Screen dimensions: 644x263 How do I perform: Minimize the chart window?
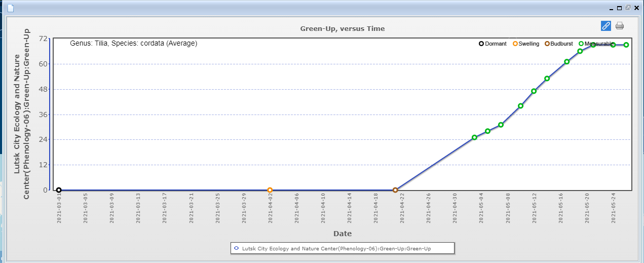[x=611, y=9]
